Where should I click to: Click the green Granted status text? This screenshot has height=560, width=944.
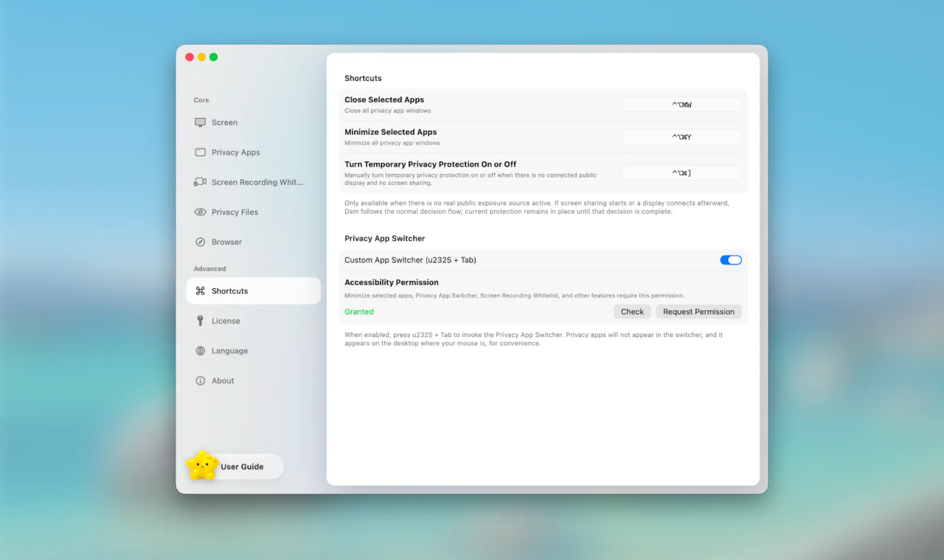359,312
